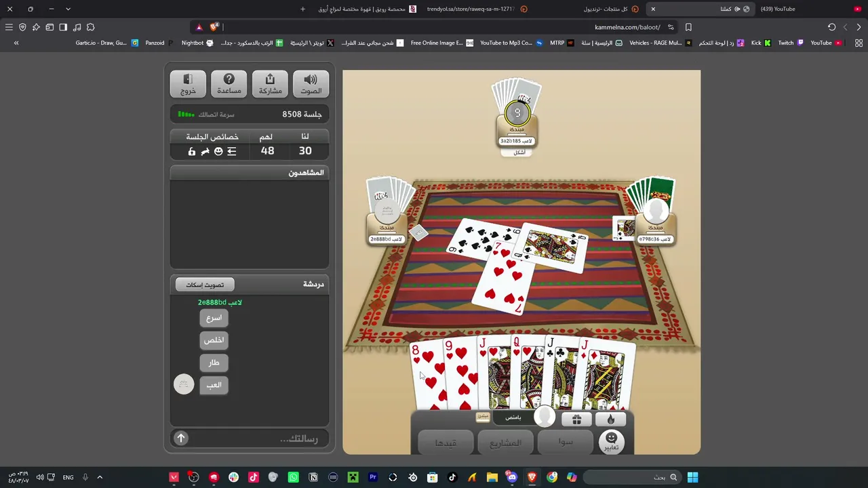Click the Share (مشاركة) button
Screen dimensions: 868x488
tap(270, 84)
